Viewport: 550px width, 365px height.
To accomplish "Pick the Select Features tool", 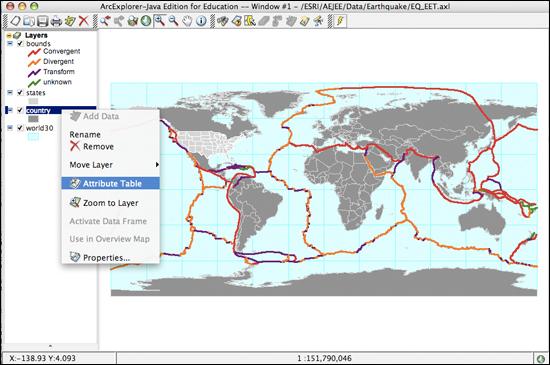I will click(x=250, y=21).
